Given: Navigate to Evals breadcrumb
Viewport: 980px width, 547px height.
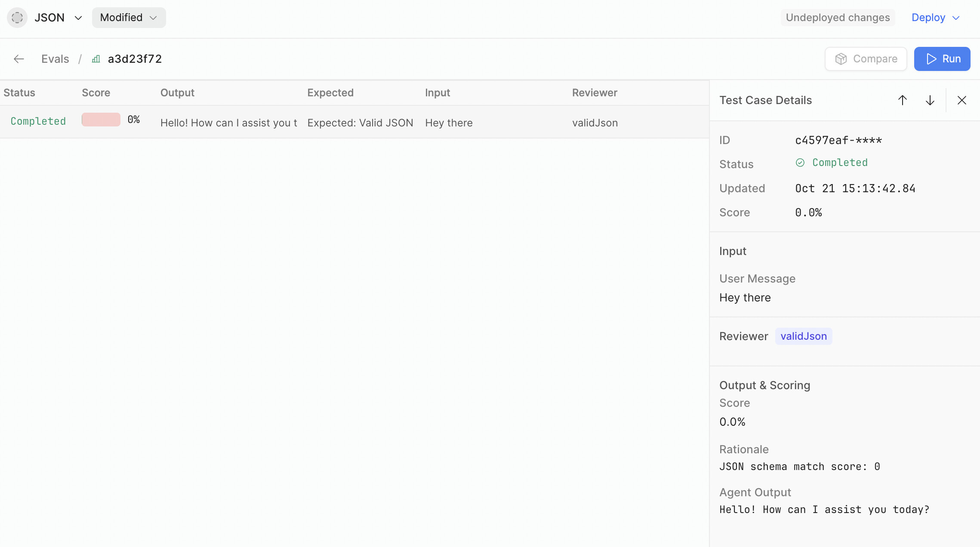Looking at the screenshot, I should [x=55, y=59].
